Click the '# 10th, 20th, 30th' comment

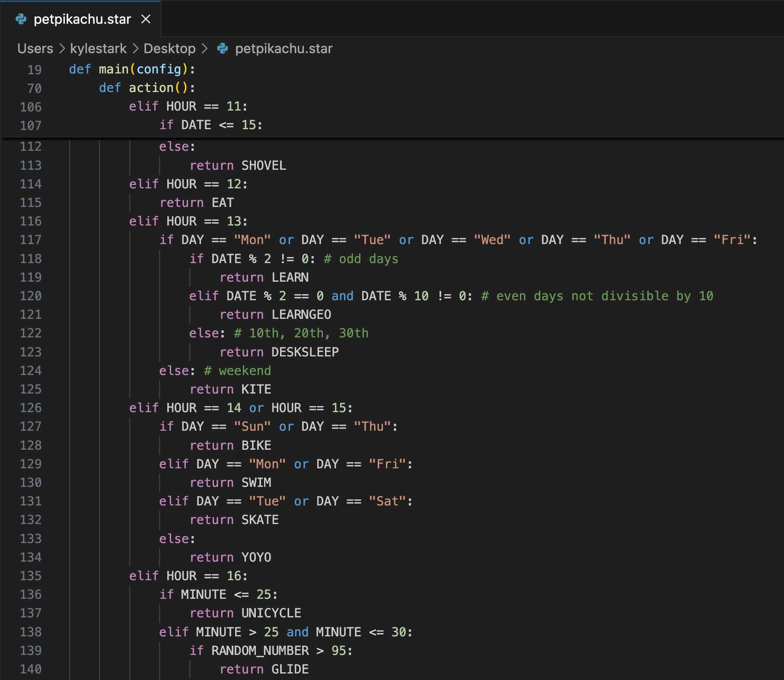[x=301, y=333]
